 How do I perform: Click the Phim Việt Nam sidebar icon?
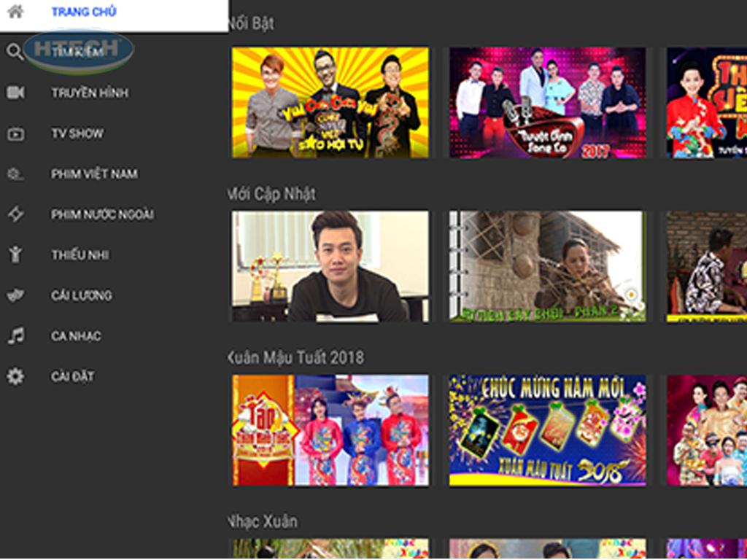[15, 174]
